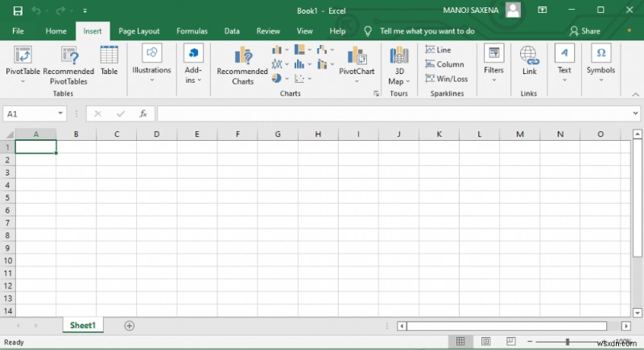Enable Page Break Preview view
Image resolution: width=644 pixels, height=350 pixels.
pyautogui.click(x=511, y=342)
